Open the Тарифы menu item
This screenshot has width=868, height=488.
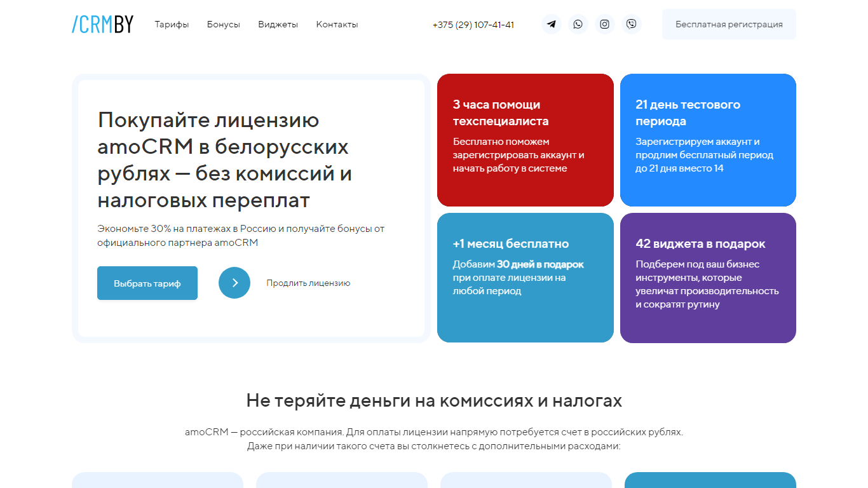[172, 24]
